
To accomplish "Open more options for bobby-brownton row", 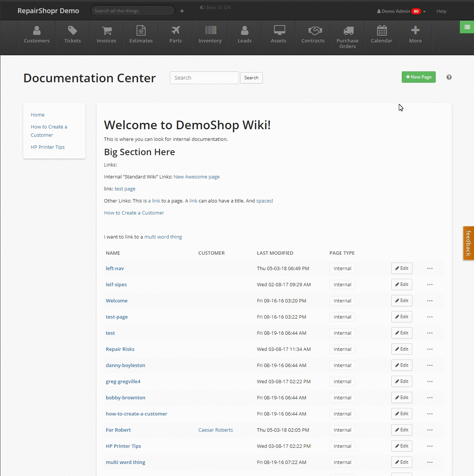I will click(430, 397).
